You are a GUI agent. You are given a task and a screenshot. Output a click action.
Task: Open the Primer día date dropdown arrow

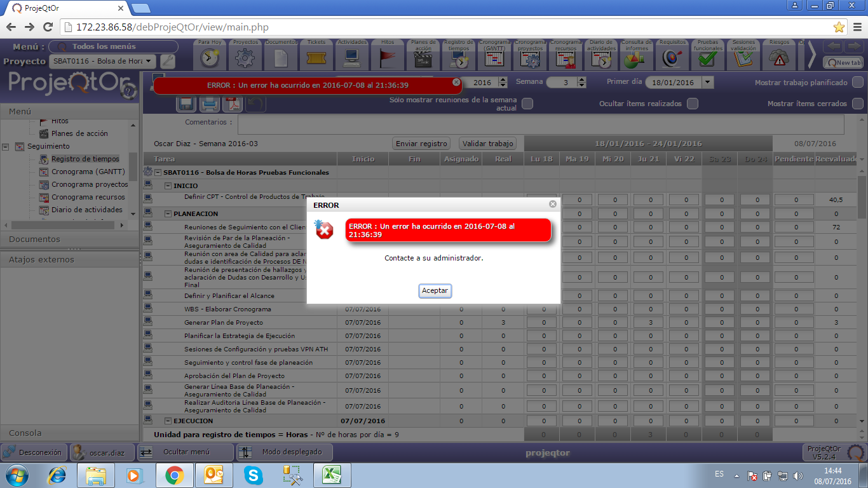[708, 83]
